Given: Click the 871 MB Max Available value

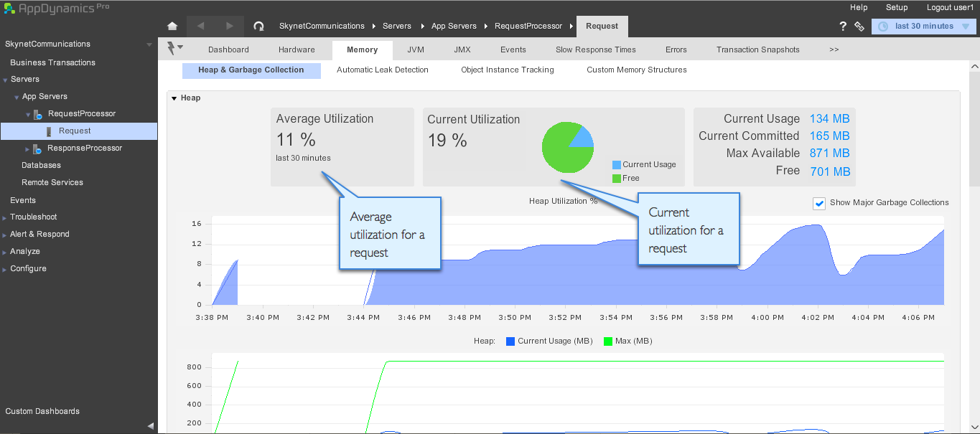Looking at the screenshot, I should click(830, 154).
